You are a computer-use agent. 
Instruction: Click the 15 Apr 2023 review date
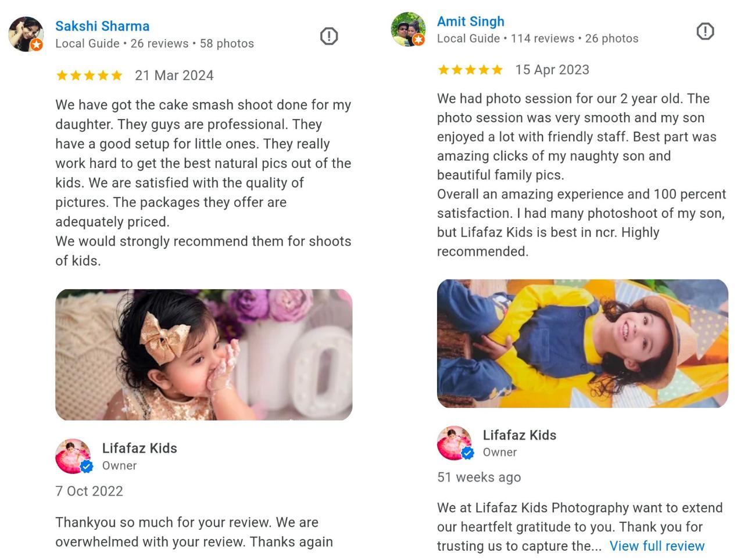click(552, 70)
